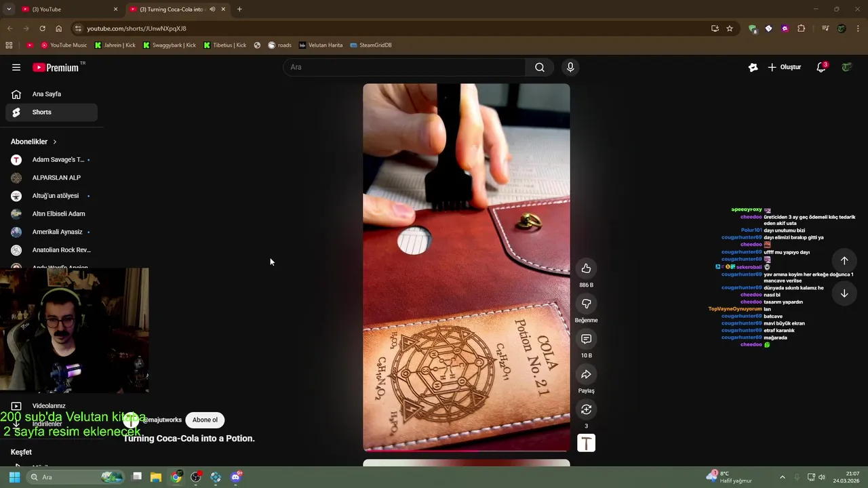Viewport: 868px width, 488px height.
Task: Dislike the Short (Beğenme)
Action: 587,304
